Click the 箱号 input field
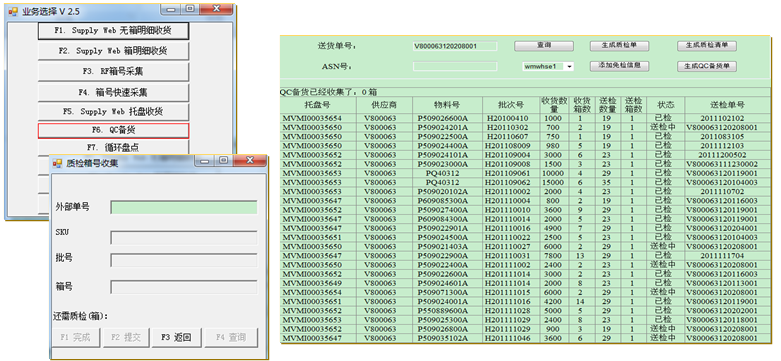This screenshot has width=781, height=361. pyautogui.click(x=184, y=287)
